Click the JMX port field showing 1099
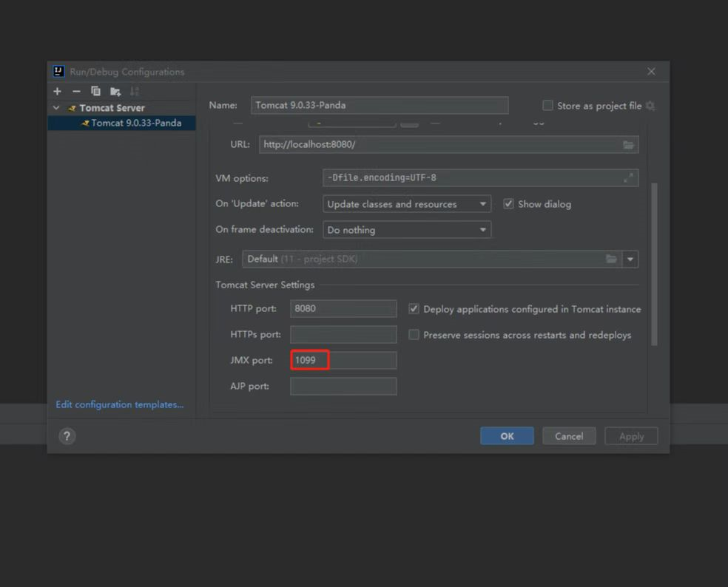 point(343,360)
